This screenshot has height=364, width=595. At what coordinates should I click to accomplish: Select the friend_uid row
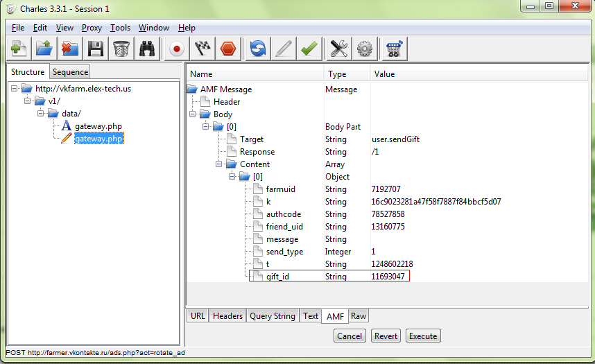[387, 227]
